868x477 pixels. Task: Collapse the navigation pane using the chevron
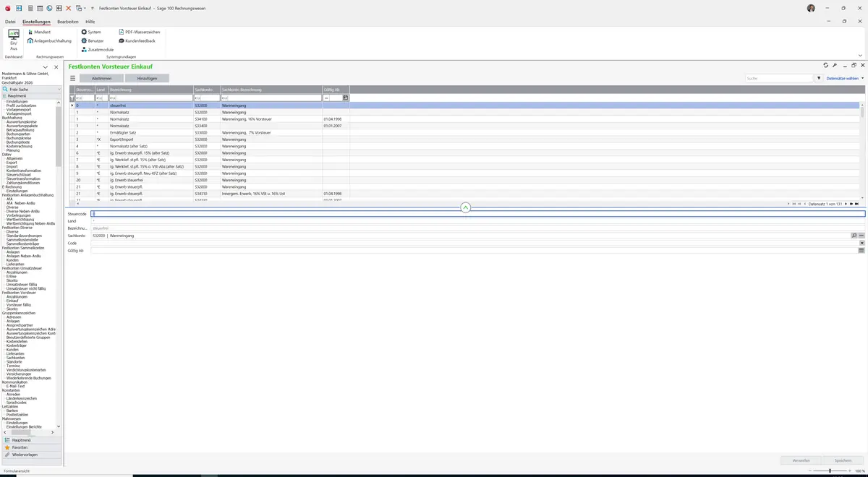pyautogui.click(x=45, y=67)
